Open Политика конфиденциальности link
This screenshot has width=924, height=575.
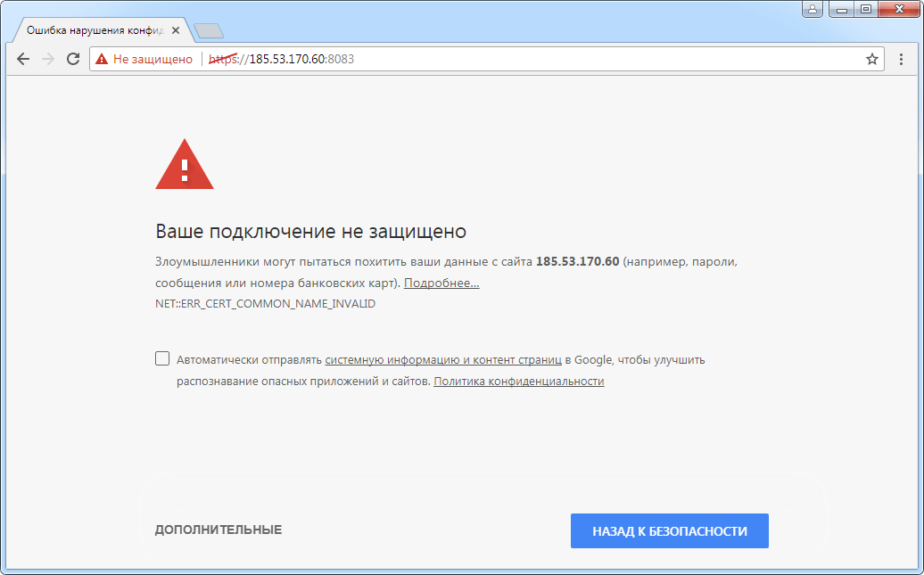coord(518,382)
